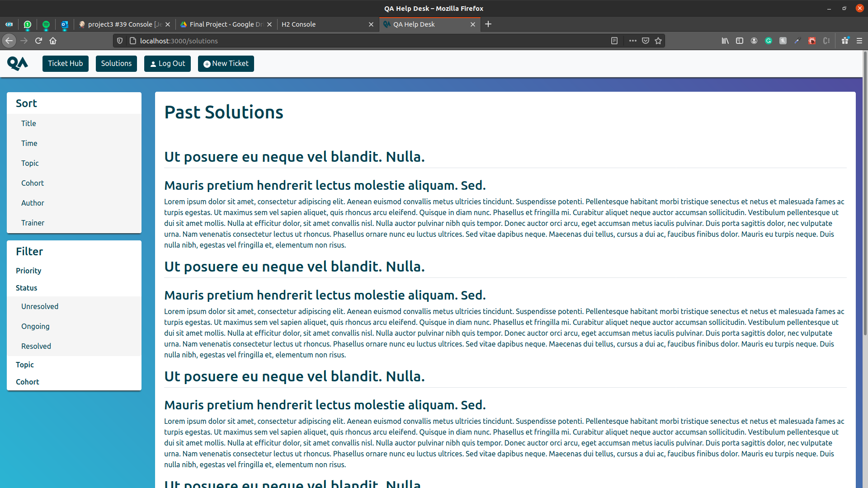Expand the Priority filter section
The image size is (868, 488).
(28, 270)
